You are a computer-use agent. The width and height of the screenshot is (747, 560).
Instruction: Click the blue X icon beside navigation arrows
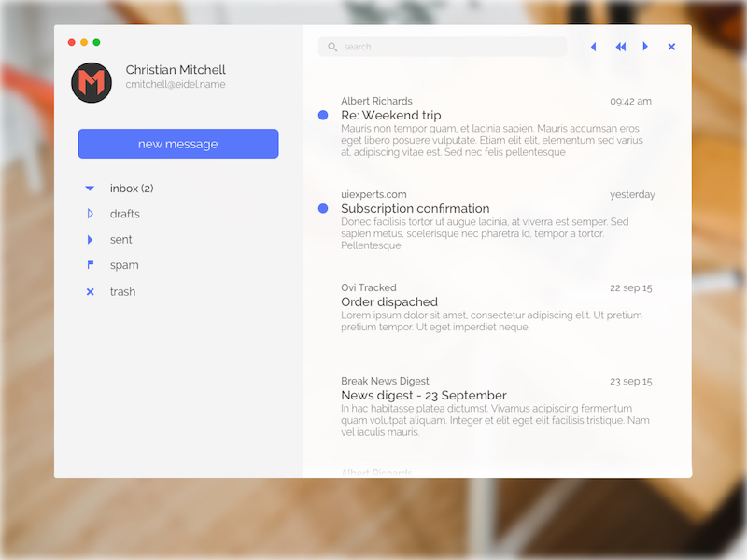pyautogui.click(x=671, y=46)
